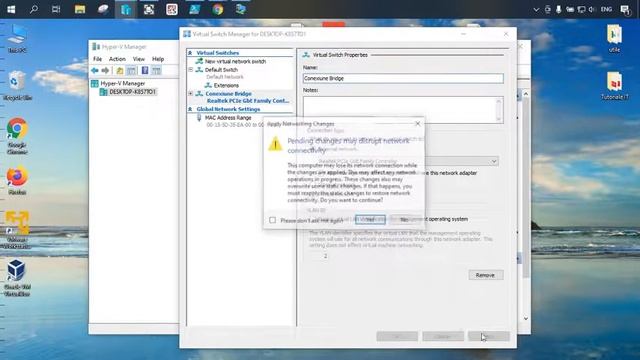The image size is (640, 360).
Task: Close the Apply Networking Changes dialog
Action: (417, 123)
